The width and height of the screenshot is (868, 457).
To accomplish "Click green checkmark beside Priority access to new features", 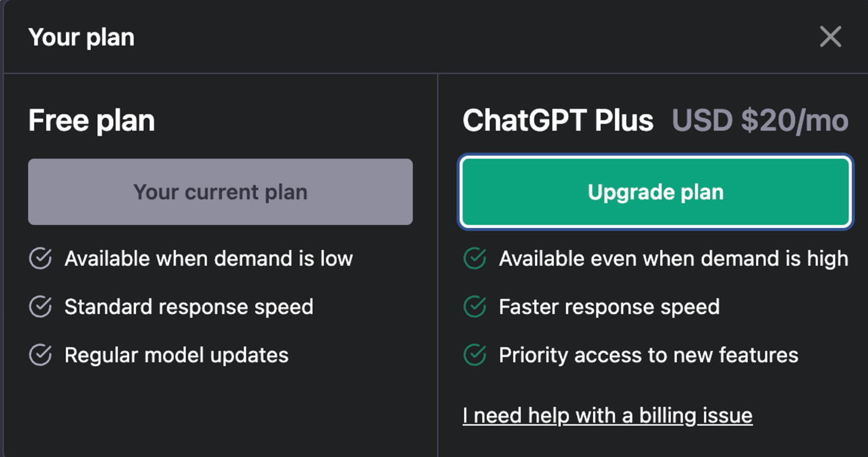I will pyautogui.click(x=475, y=354).
